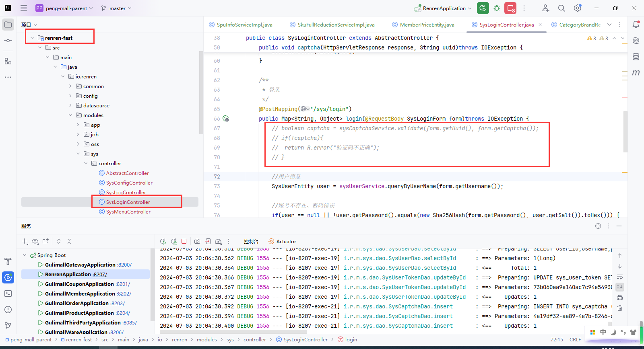The image size is (644, 349).
Task: Open the Git tool window icon
Action: tap(8, 326)
